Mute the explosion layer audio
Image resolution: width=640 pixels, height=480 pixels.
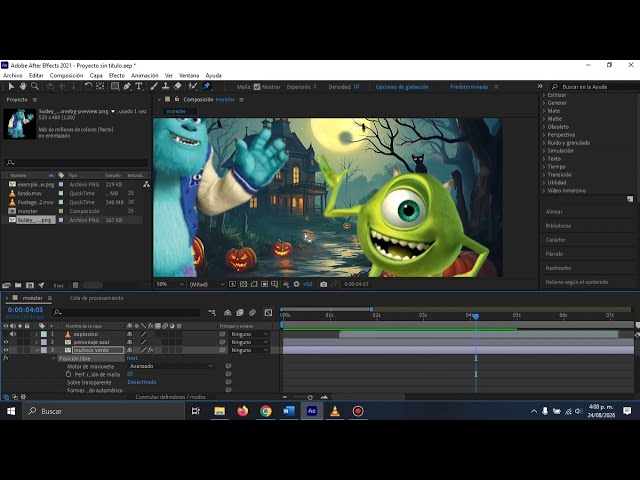[13, 334]
